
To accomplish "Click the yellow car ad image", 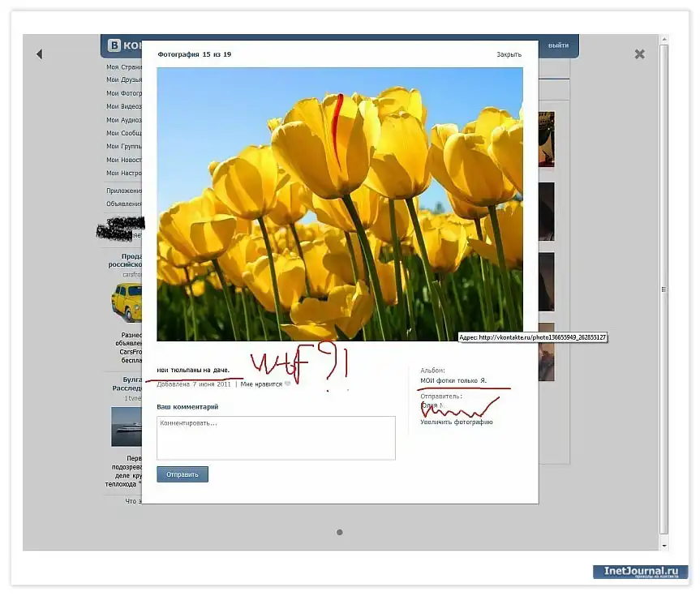I will pos(126,302).
